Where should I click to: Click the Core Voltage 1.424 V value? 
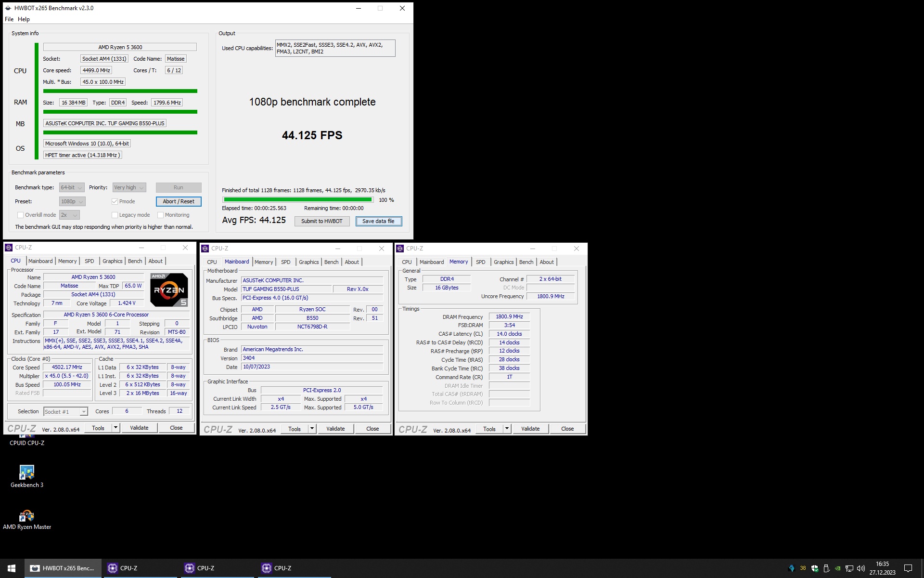click(x=127, y=303)
